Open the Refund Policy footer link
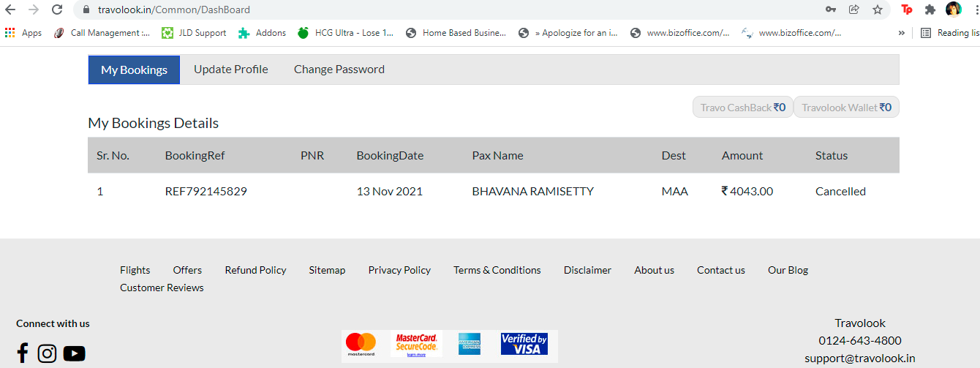 click(x=256, y=270)
